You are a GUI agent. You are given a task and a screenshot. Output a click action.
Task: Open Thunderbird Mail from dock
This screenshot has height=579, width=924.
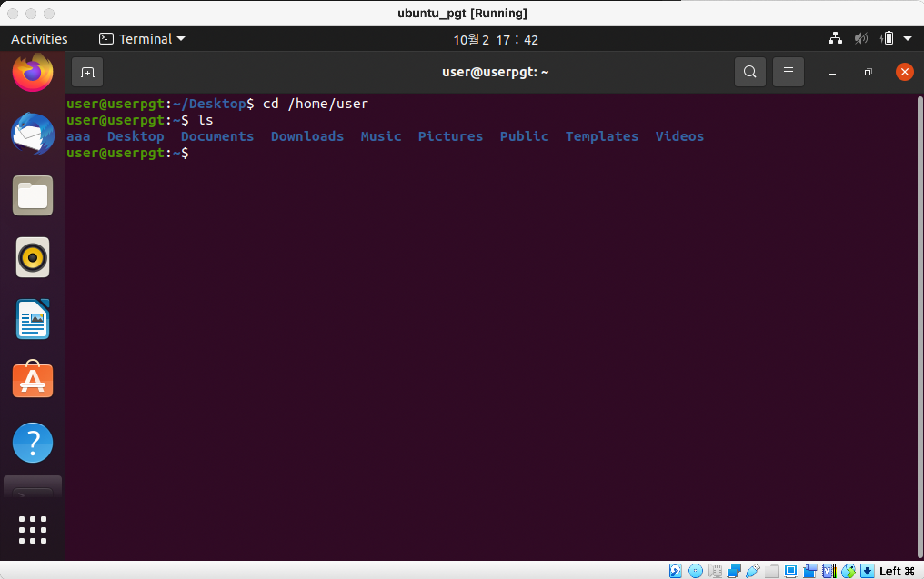coord(33,134)
